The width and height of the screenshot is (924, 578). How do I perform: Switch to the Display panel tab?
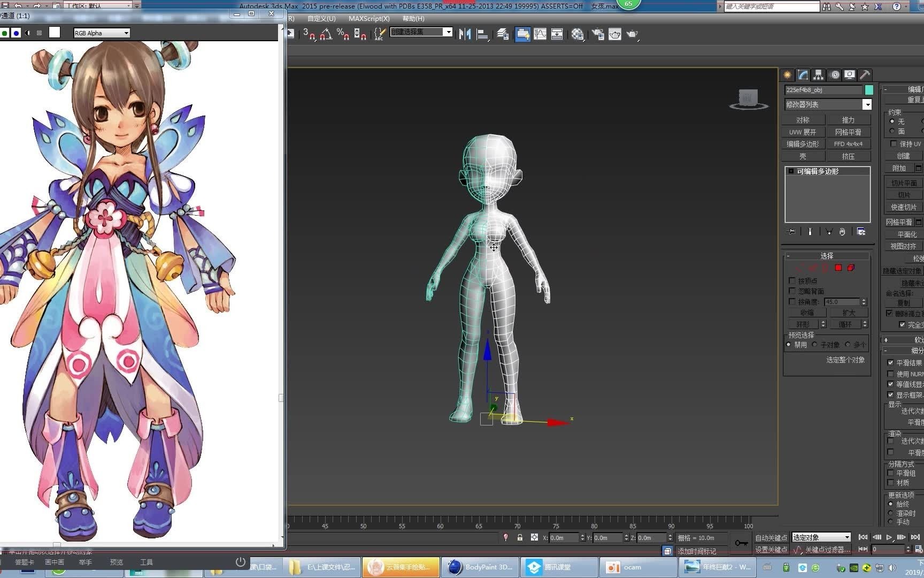click(850, 75)
